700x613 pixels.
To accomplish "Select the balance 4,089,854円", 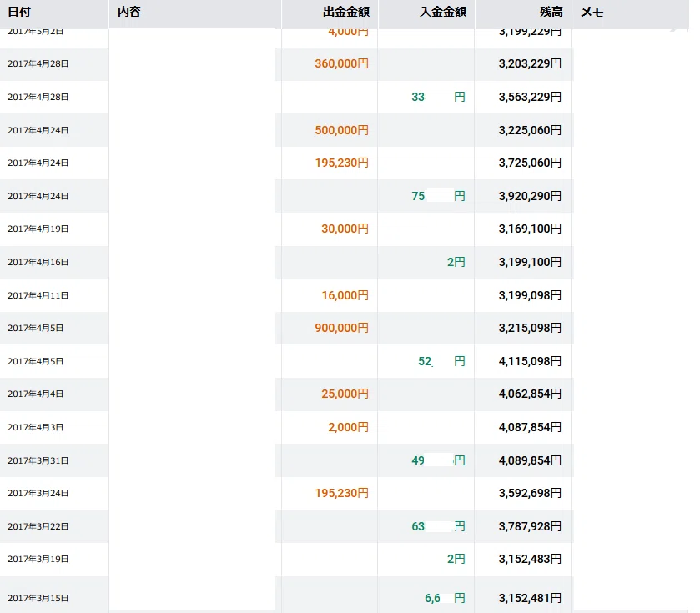I will 530,460.
